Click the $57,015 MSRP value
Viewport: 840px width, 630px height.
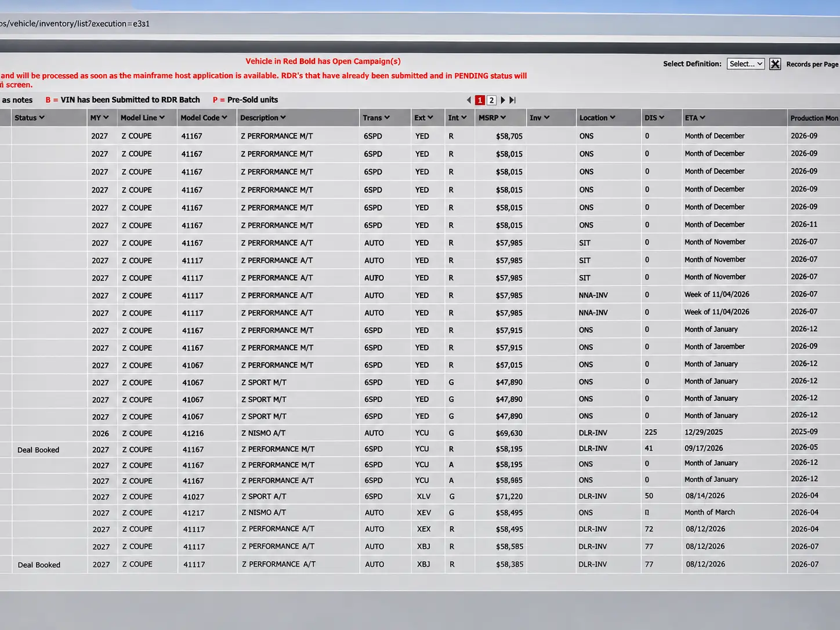click(x=509, y=365)
